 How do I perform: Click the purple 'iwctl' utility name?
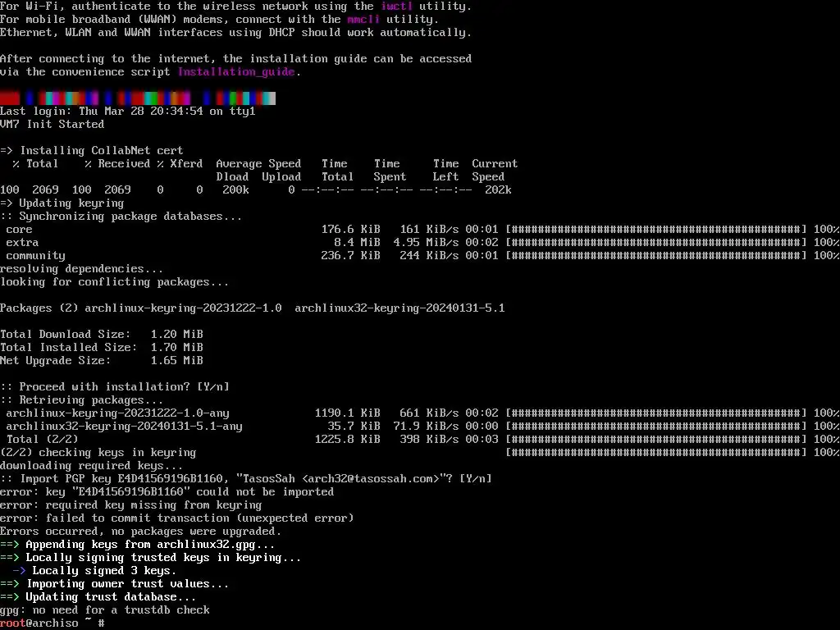pyautogui.click(x=396, y=7)
